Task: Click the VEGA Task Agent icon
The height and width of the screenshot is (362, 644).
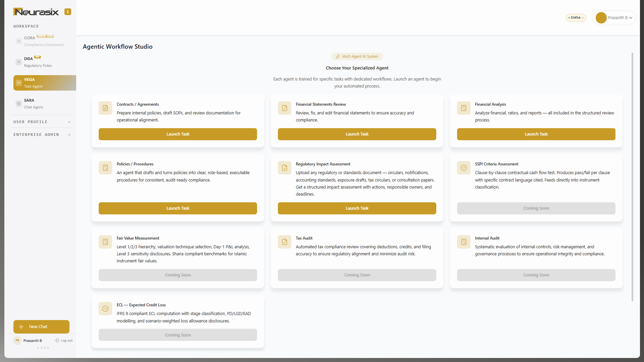Action: pos(19,83)
